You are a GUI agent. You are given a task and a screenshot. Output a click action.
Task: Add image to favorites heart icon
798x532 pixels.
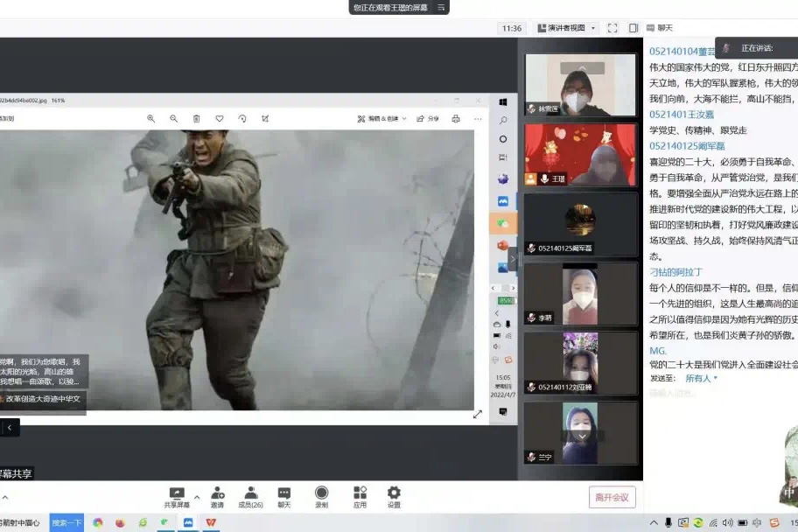pos(220,119)
